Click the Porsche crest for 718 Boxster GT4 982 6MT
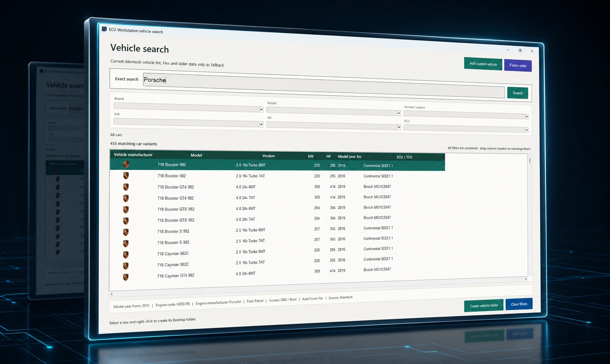 pos(126,187)
